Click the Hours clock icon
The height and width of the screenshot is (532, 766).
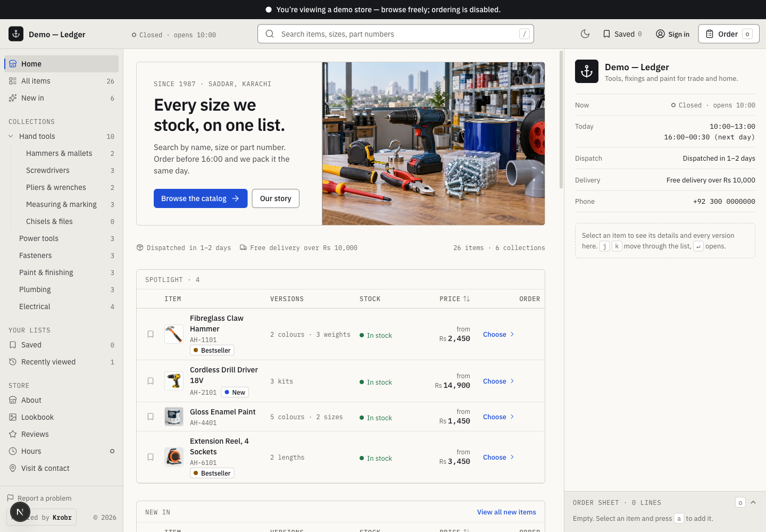coord(13,451)
